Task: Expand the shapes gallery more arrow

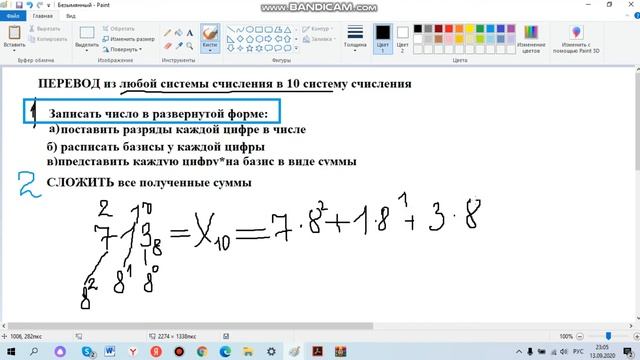Action: (x=296, y=49)
